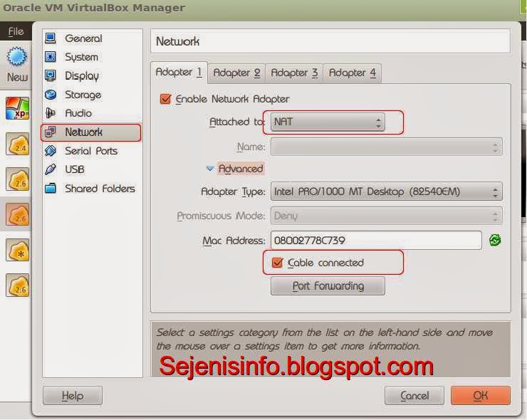The width and height of the screenshot is (527, 420).
Task: Open the adapter Name dropdown
Action: [x=386, y=147]
